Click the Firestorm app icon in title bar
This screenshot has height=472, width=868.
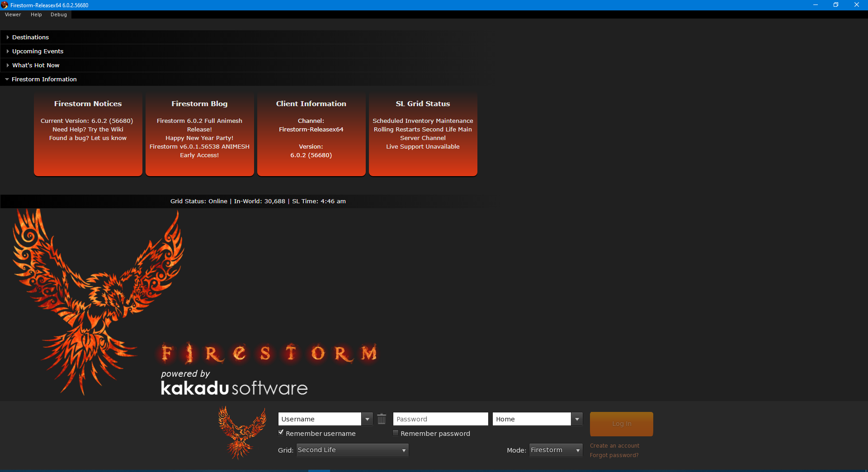tap(5, 5)
